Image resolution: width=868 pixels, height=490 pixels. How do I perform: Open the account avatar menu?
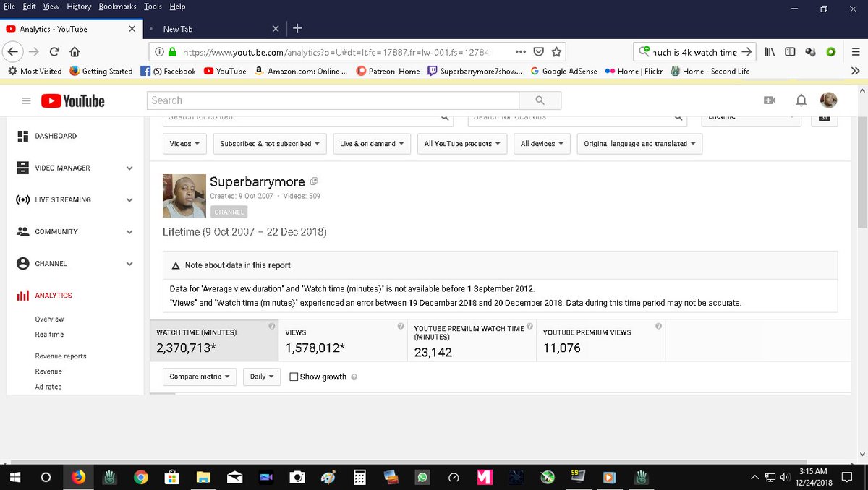pos(829,100)
